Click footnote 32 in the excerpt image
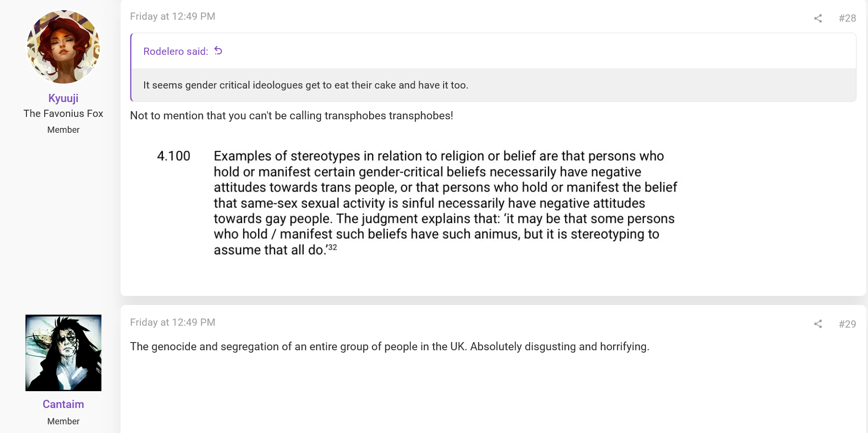Screen dimensions: 868x433 click(x=333, y=247)
